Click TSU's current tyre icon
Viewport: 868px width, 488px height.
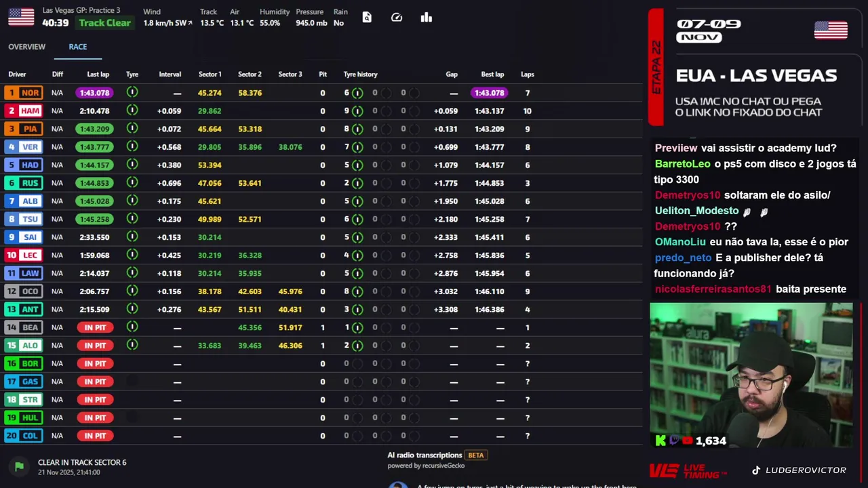[x=132, y=218]
